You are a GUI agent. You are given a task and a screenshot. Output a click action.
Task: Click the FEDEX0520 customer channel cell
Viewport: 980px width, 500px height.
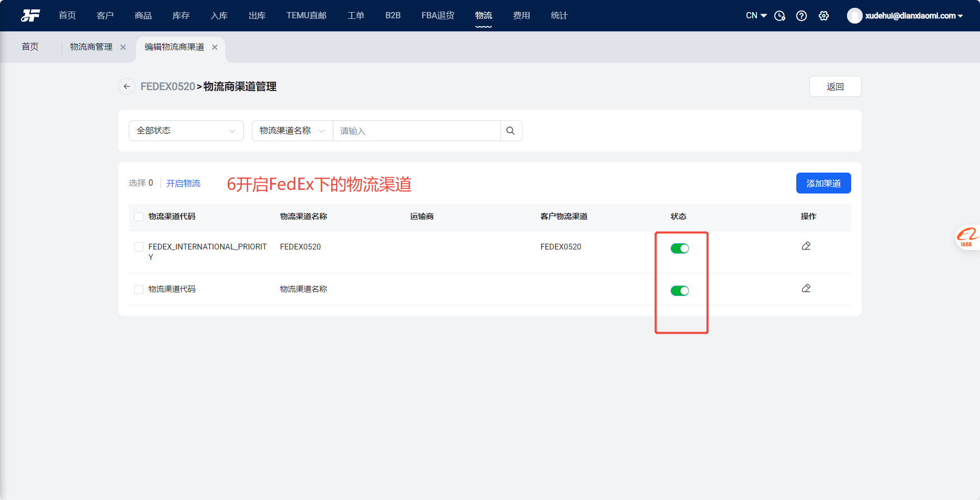click(561, 247)
